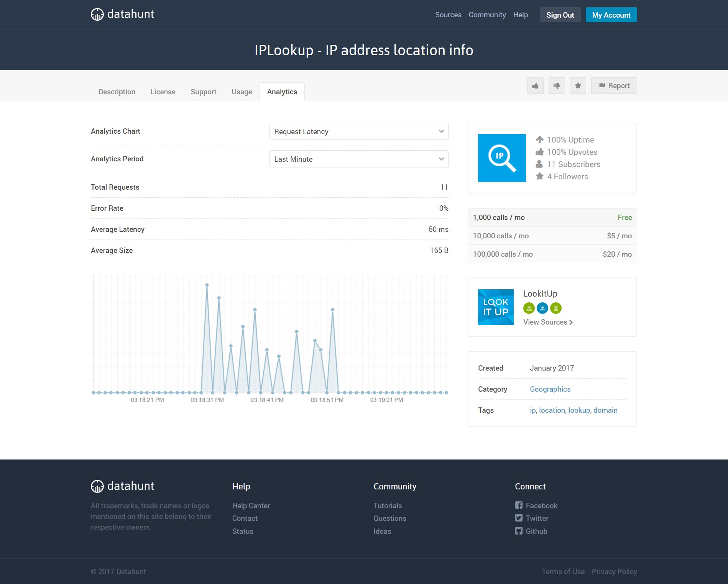Select the lookup tag link
Viewport: 728px width, 584px height.
click(x=579, y=410)
